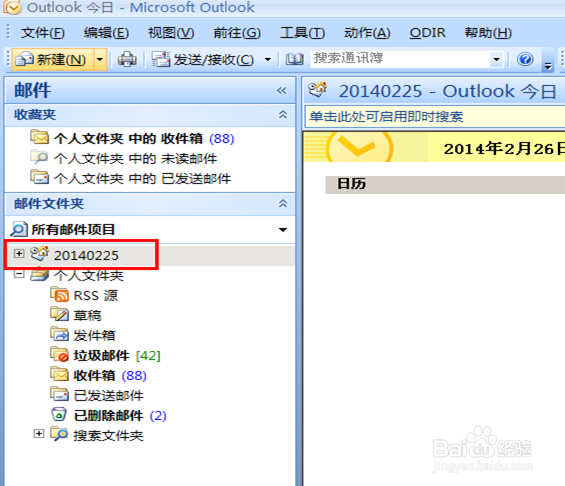Click the Outlook icon in the title bar
Screen dimensions: 565x486
tap(12, 7)
